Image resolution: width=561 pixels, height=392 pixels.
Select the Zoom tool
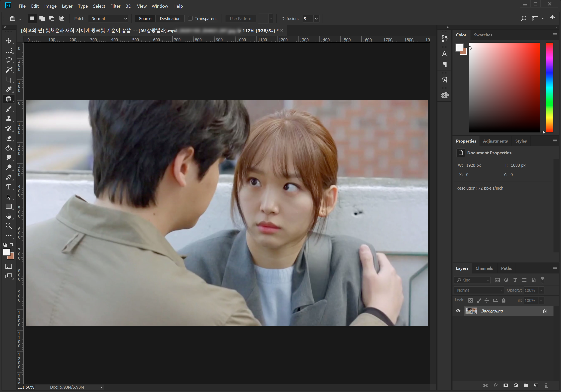[9, 226]
